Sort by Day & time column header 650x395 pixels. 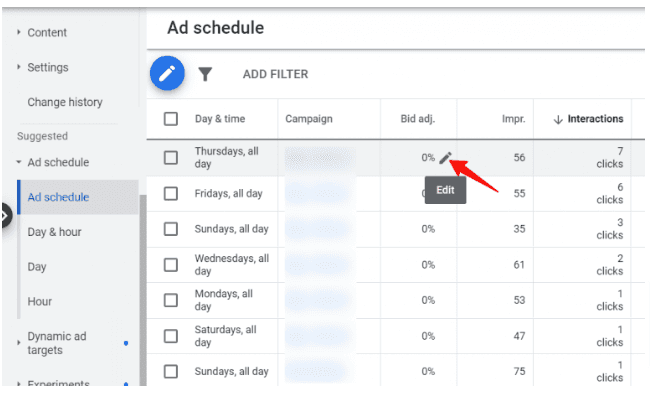(x=220, y=119)
